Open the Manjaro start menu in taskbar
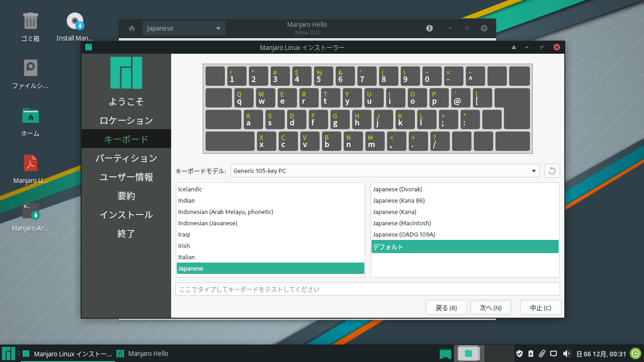Viewport: 644px width, 362px height. [x=8, y=354]
